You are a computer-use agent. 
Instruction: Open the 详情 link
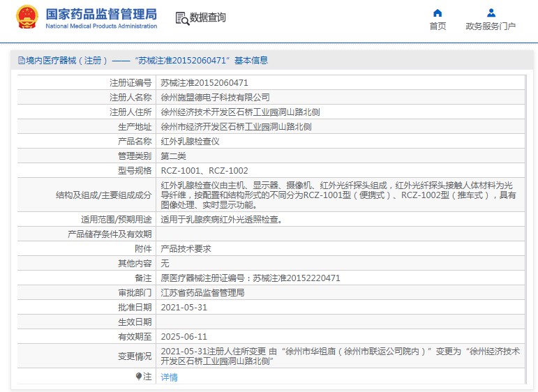[169, 377]
